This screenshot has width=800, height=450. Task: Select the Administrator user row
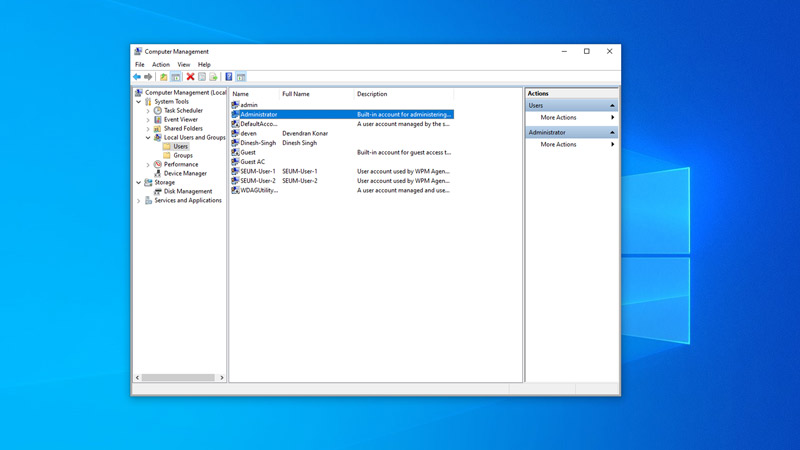click(x=341, y=114)
